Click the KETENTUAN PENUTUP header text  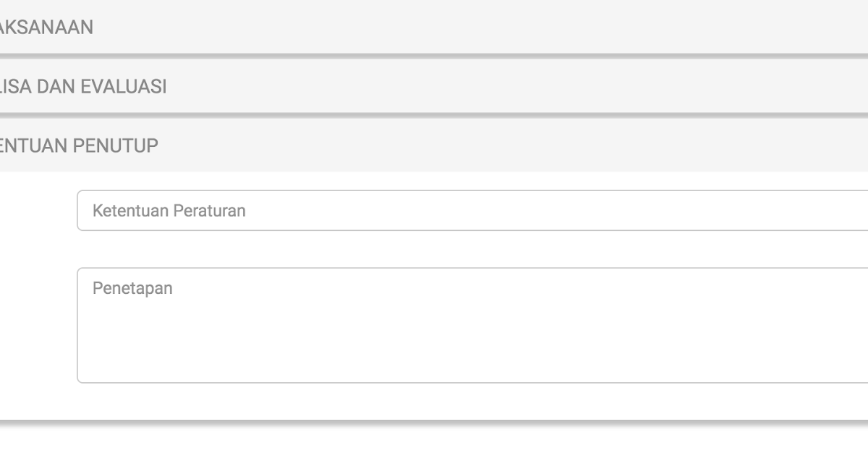click(80, 145)
